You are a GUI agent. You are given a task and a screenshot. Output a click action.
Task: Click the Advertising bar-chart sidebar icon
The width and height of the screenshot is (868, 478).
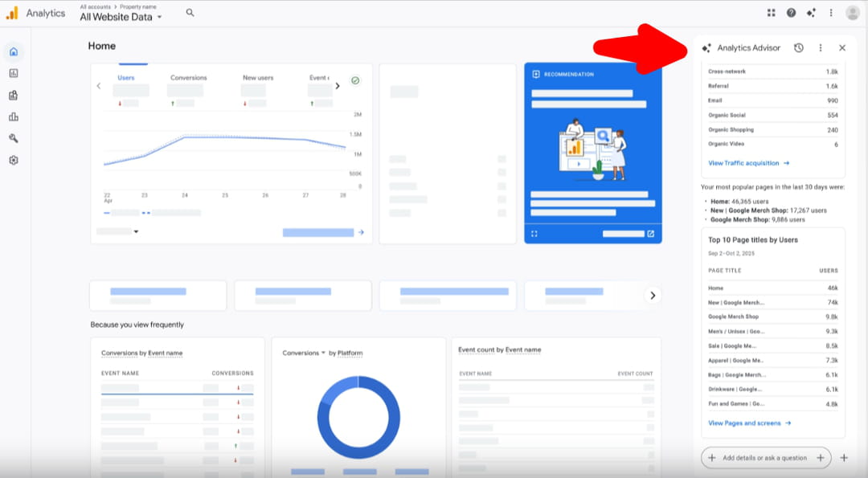click(x=14, y=116)
